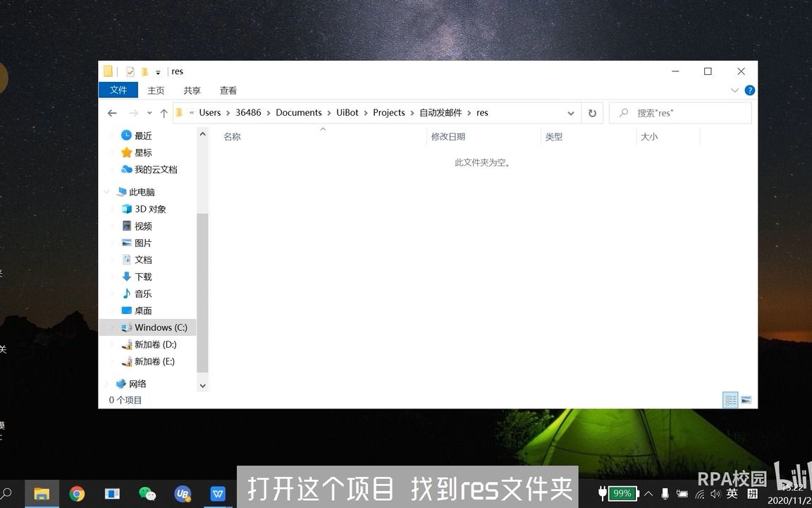
Task: Expand hidden icons in the system tray
Action: coord(648,493)
